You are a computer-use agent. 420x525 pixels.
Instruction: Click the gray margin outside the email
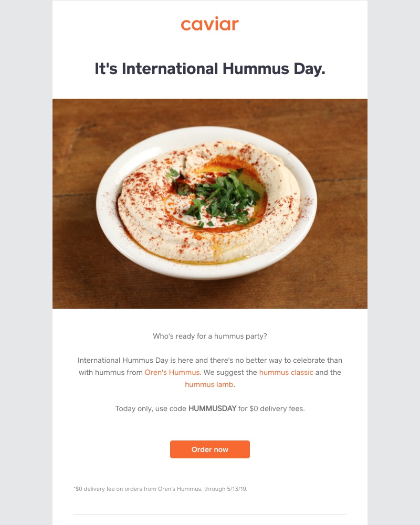click(x=24, y=262)
